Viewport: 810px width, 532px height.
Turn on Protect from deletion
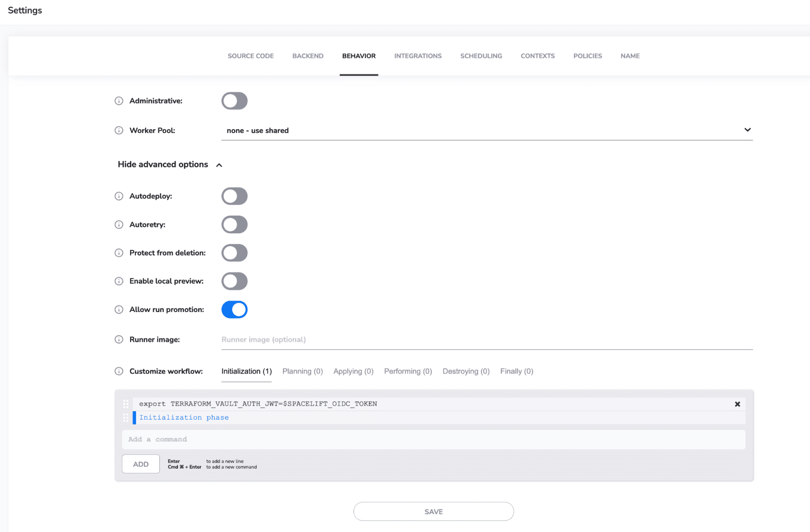pos(234,253)
